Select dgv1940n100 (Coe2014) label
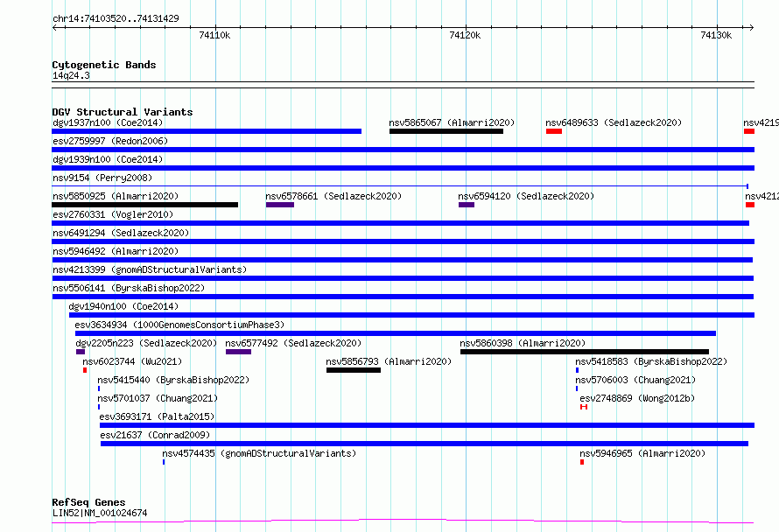 [x=123, y=306]
